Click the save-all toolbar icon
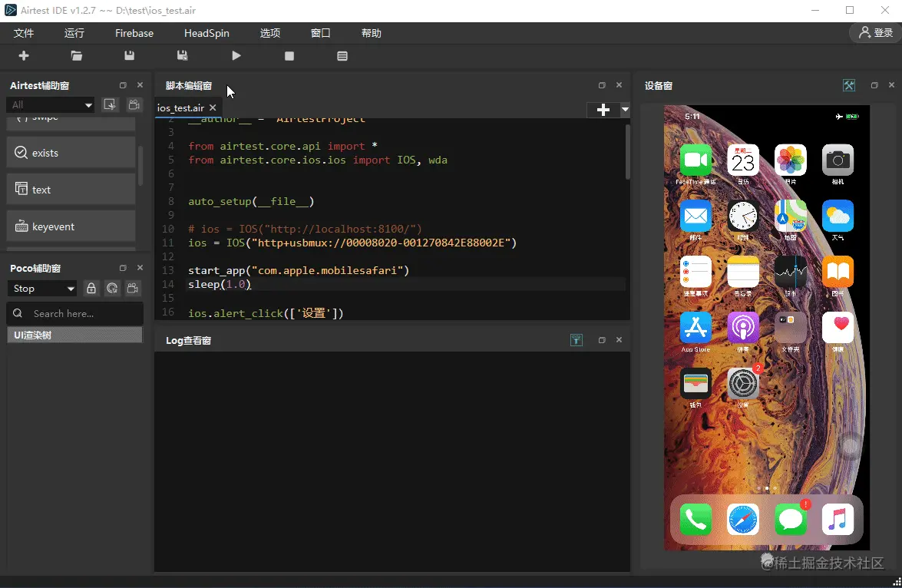This screenshot has width=902, height=588. click(x=183, y=56)
